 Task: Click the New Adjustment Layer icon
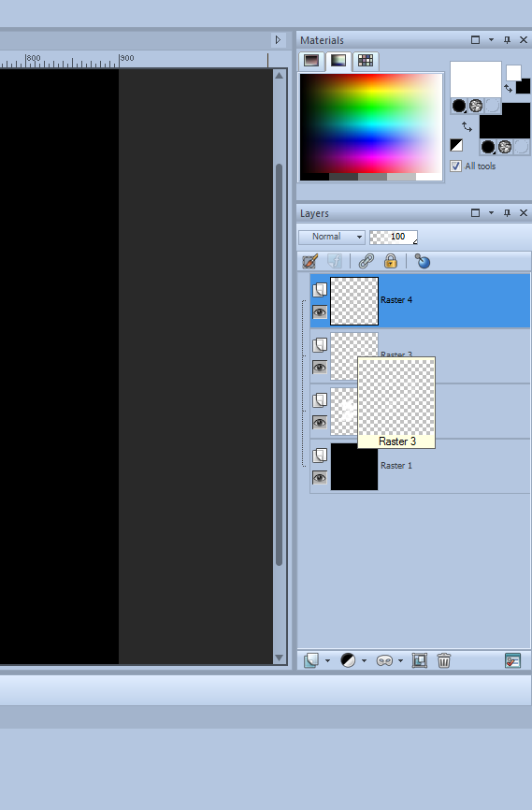point(348,660)
